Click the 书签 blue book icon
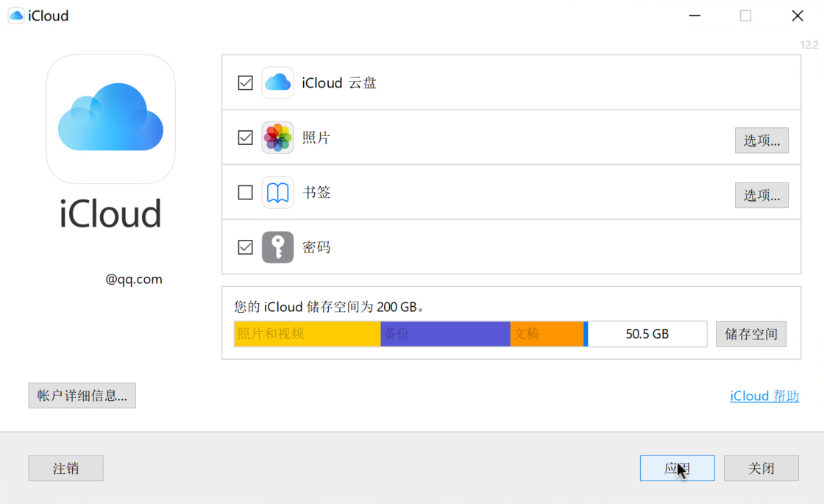The image size is (824, 504). 277,192
